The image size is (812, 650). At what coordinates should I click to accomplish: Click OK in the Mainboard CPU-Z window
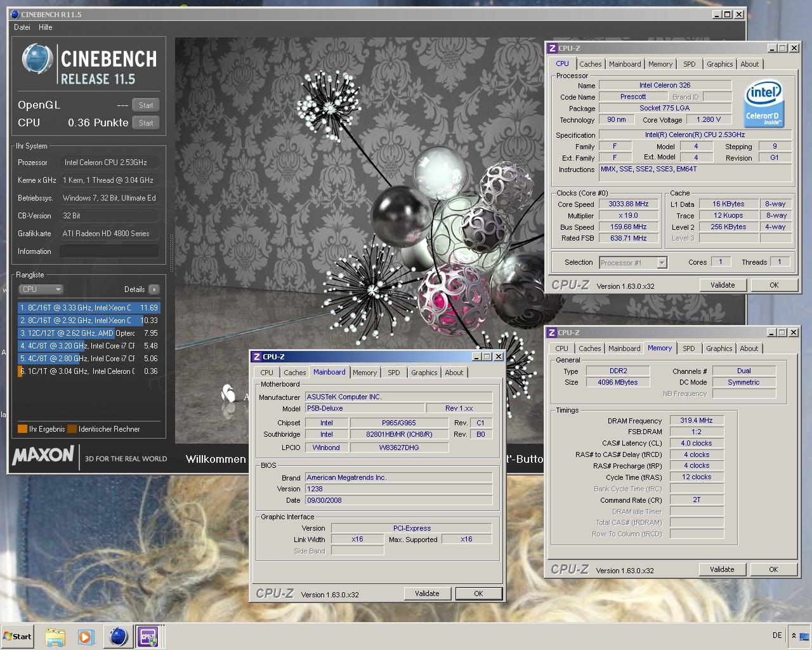478,594
